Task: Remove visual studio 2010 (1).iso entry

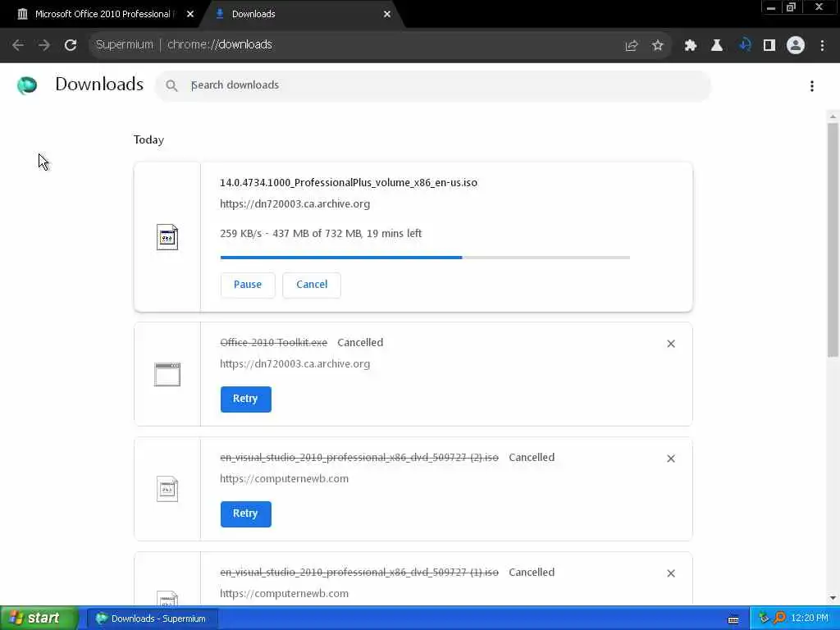Action: coord(671,573)
